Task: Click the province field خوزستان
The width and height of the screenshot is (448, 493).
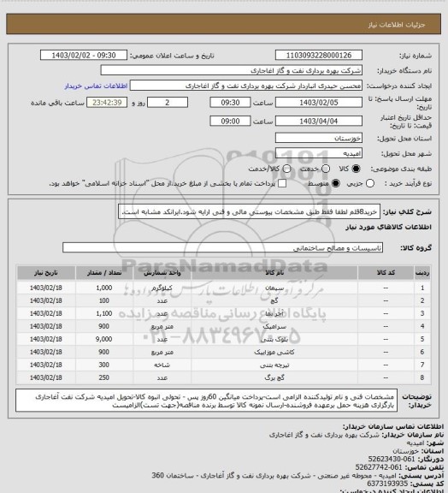Action: [x=319, y=138]
